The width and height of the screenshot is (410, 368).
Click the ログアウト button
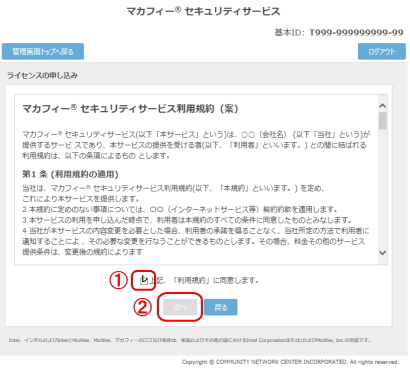click(382, 51)
